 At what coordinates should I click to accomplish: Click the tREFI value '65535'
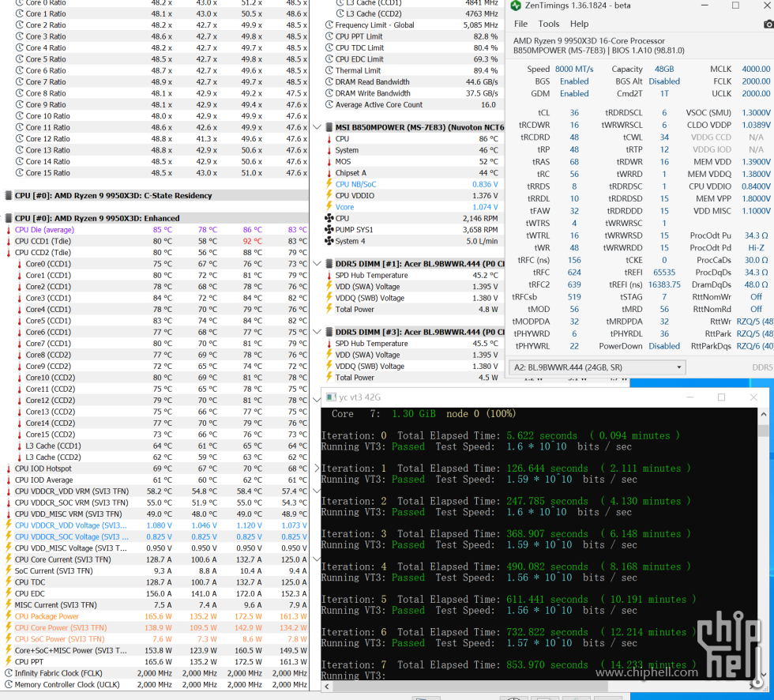(x=664, y=272)
